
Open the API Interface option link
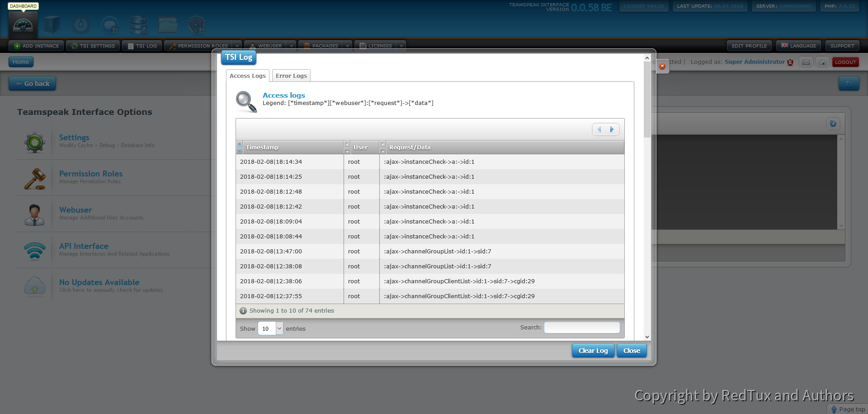click(x=84, y=246)
